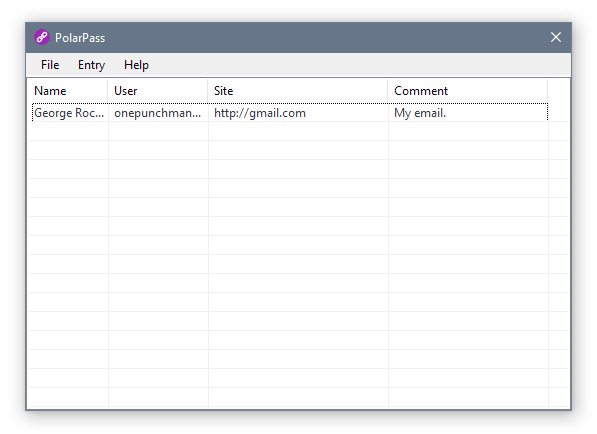This screenshot has height=434, width=597.
Task: Open the File menu
Action: click(50, 65)
